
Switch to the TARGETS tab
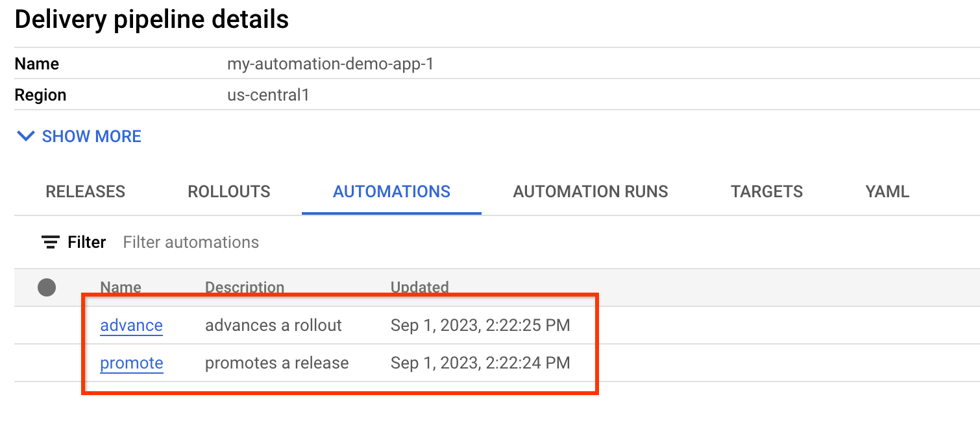[x=766, y=191]
